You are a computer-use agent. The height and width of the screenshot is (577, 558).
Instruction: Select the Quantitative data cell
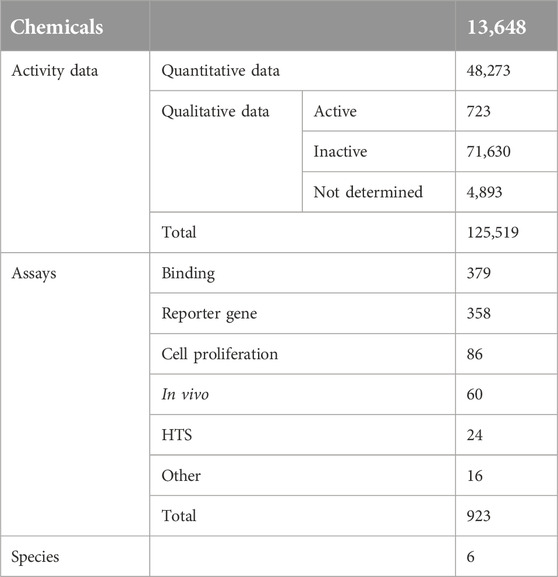(x=302, y=71)
